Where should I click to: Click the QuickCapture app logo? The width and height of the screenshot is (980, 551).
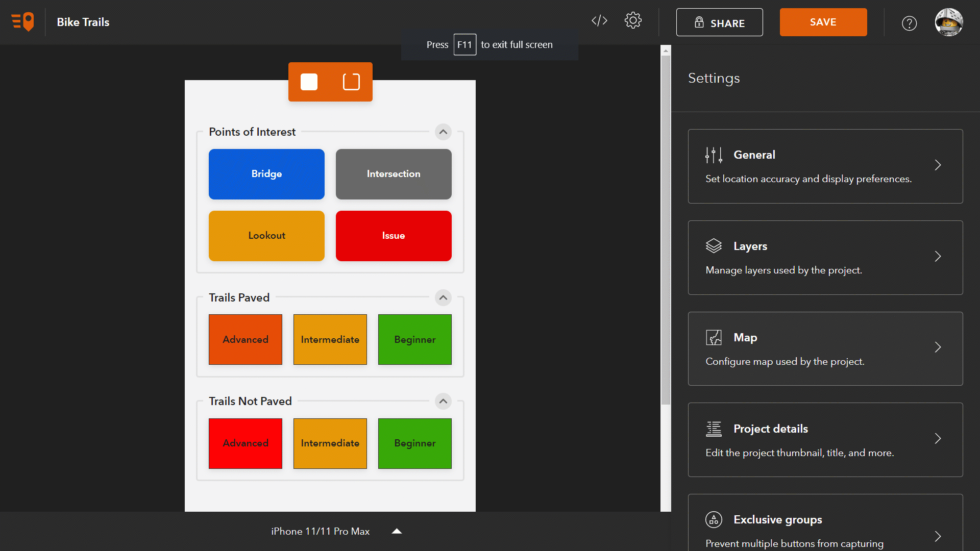point(22,22)
